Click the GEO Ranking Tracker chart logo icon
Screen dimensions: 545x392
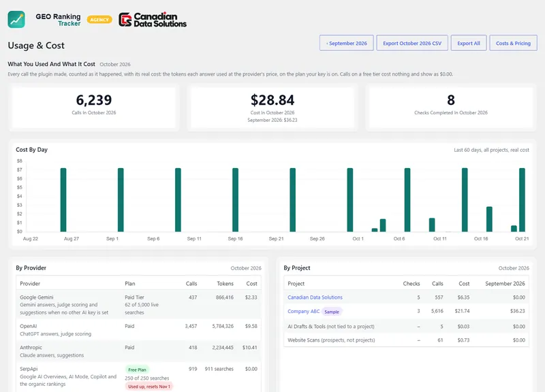pos(16,20)
